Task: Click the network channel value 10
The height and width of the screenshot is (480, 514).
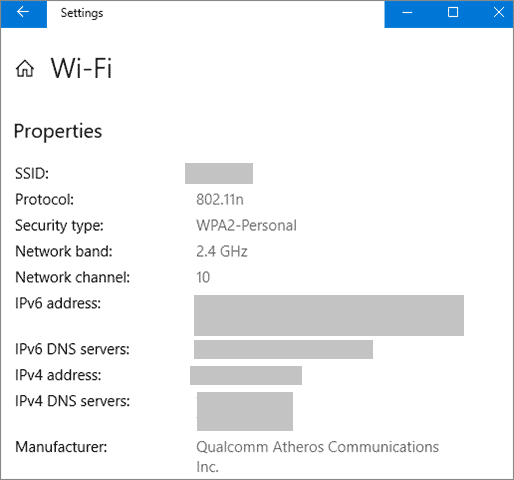Action: pyautogui.click(x=203, y=277)
